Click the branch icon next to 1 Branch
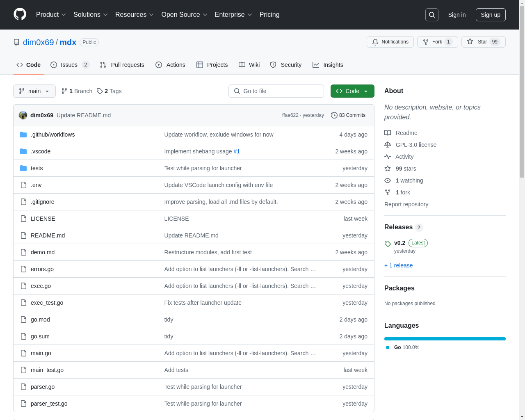The height and width of the screenshot is (420, 525). 64,91
